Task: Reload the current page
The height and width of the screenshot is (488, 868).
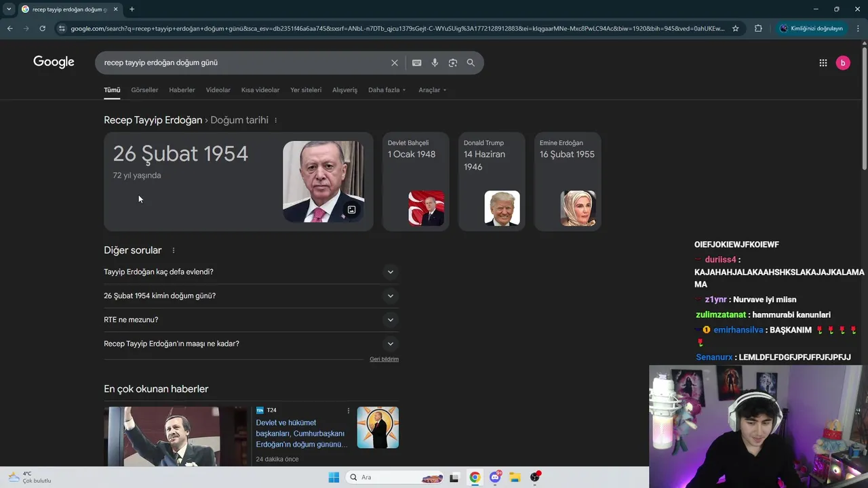Action: pyautogui.click(x=42, y=28)
